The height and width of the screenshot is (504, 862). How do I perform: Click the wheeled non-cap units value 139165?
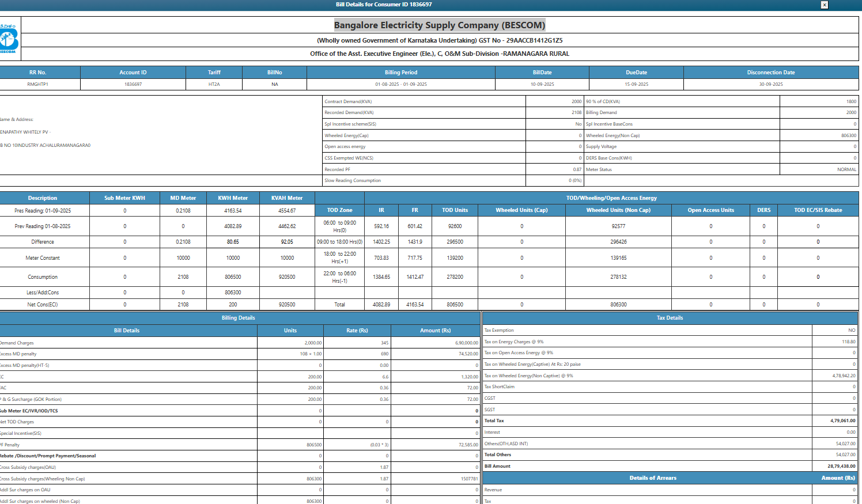619,258
